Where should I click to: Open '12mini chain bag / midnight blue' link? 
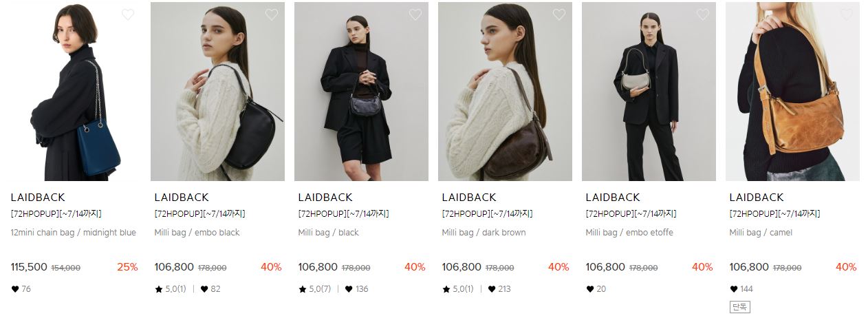[x=74, y=233]
